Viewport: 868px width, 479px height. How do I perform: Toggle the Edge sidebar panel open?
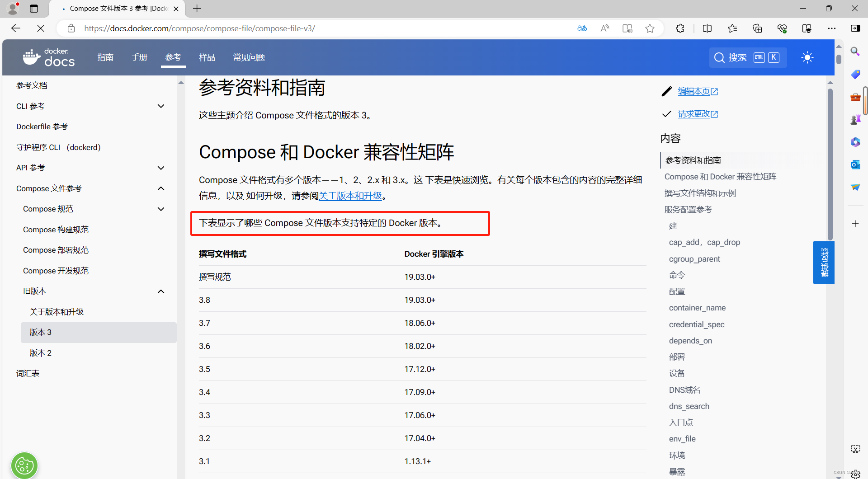856,28
